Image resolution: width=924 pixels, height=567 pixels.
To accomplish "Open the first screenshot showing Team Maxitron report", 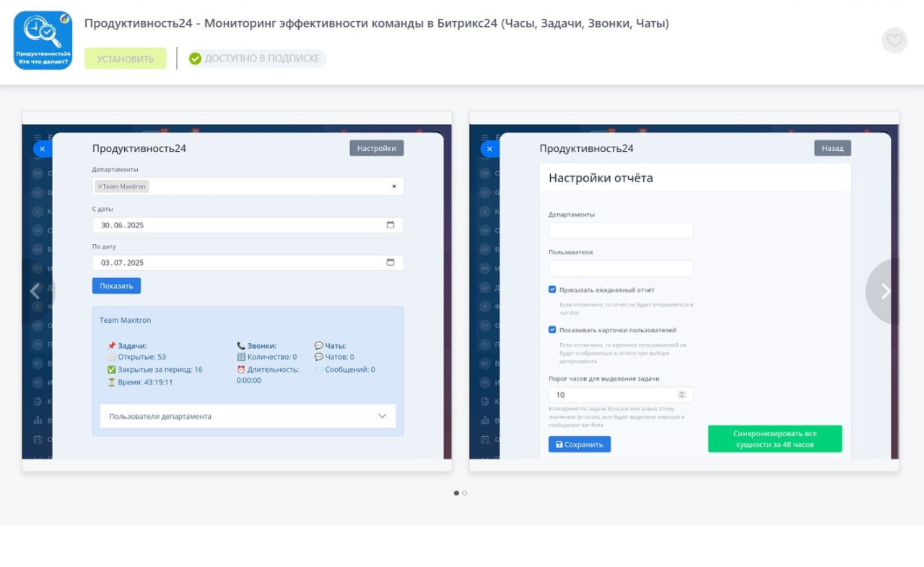I will click(x=237, y=291).
